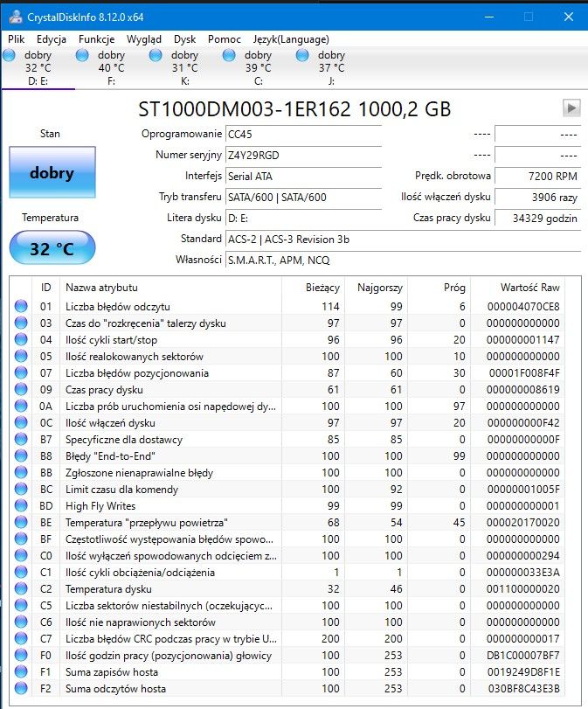Click the Próg column header
The height and width of the screenshot is (709, 588).
click(439, 288)
